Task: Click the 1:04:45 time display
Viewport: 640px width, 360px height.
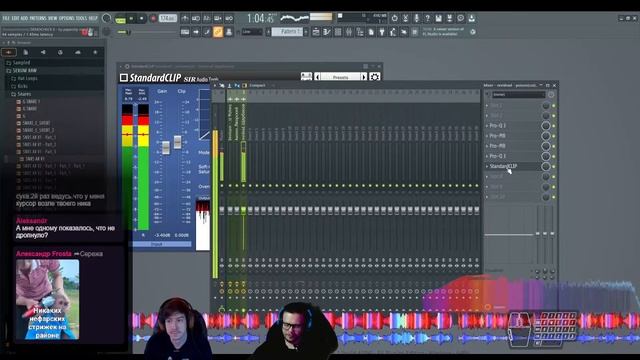Action: tap(260, 18)
